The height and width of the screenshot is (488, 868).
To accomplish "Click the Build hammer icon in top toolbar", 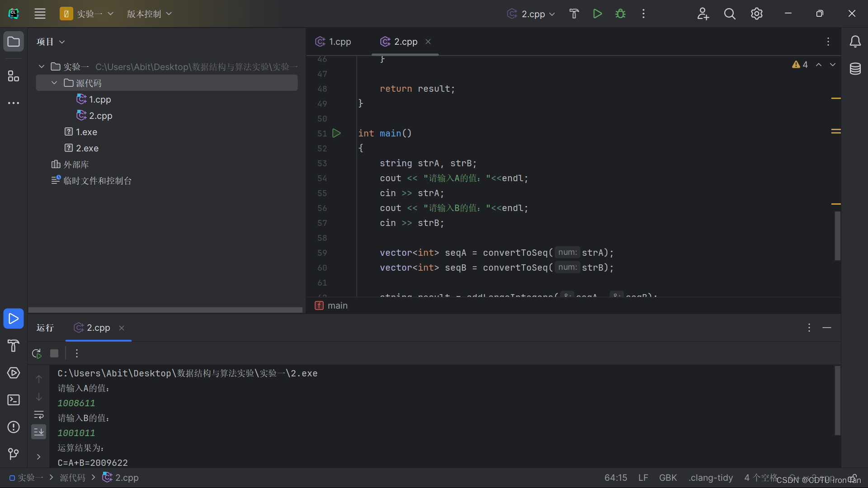I will click(574, 14).
